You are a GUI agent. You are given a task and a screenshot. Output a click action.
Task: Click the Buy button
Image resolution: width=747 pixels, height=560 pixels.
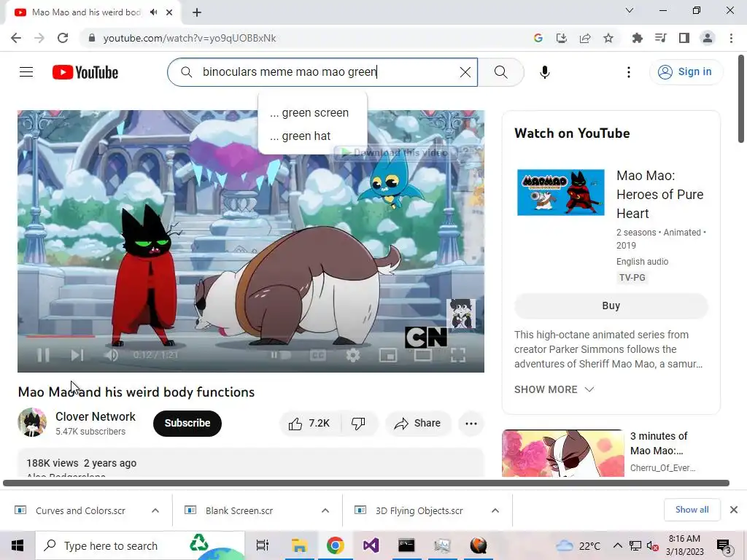coord(611,306)
